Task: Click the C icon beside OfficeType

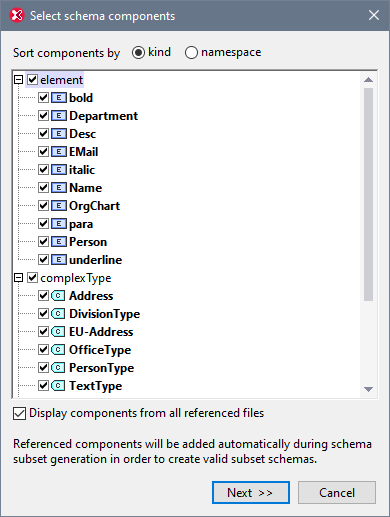Action: [x=58, y=350]
